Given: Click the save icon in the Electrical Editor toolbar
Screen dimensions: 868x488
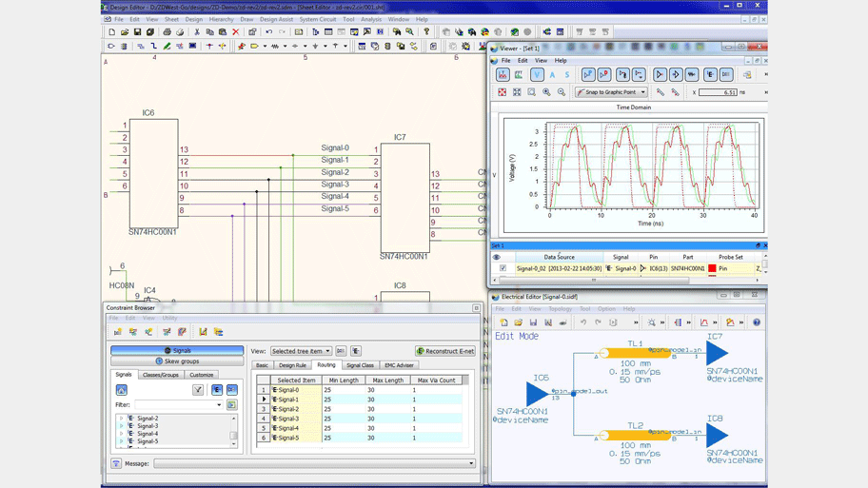Looking at the screenshot, I should [533, 322].
